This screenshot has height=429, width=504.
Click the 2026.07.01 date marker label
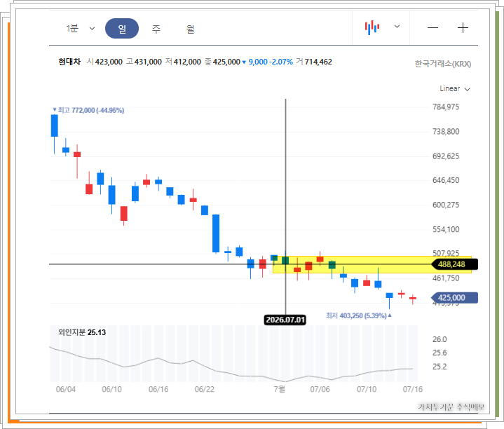285,320
